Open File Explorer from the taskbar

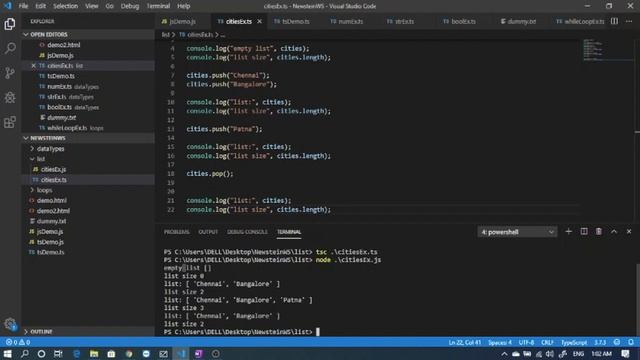click(x=94, y=353)
